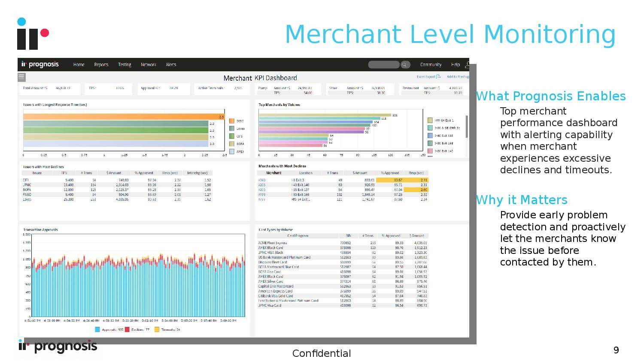Click Top Merchants legend scrollbar
Screen dimensions: 644x362
point(467,127)
